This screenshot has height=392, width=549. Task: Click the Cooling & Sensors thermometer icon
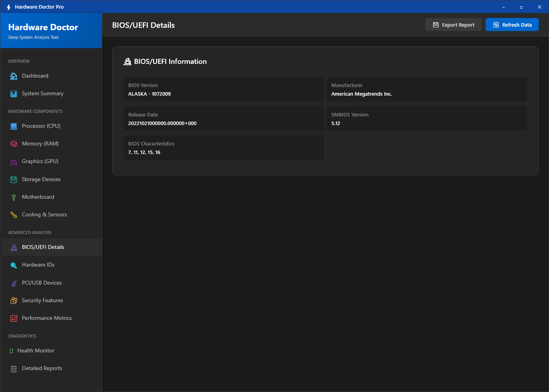[14, 215]
